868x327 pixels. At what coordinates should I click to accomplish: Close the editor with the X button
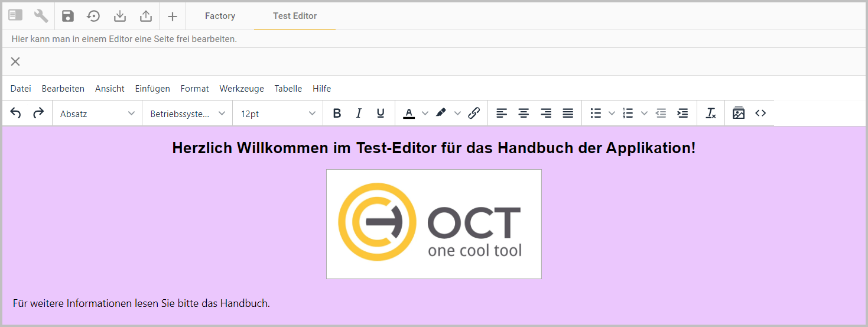[x=15, y=61]
